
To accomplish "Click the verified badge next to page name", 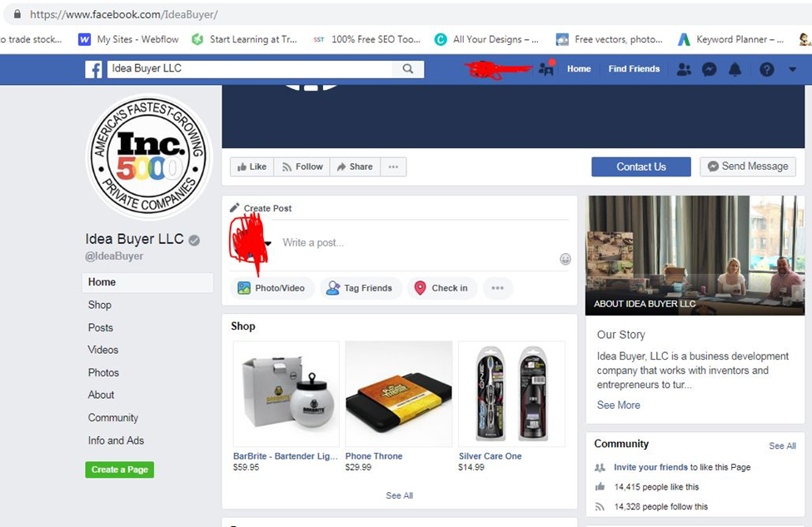I will 194,240.
